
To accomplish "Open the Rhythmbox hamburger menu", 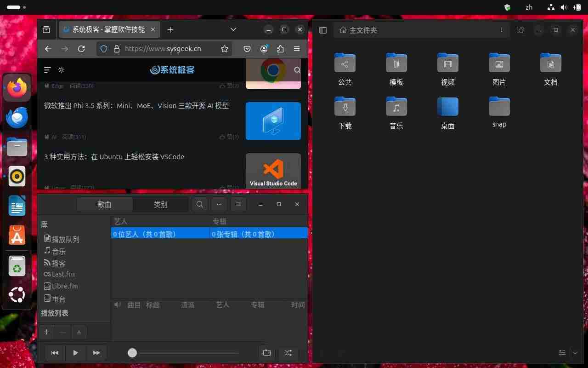I will 238,204.
